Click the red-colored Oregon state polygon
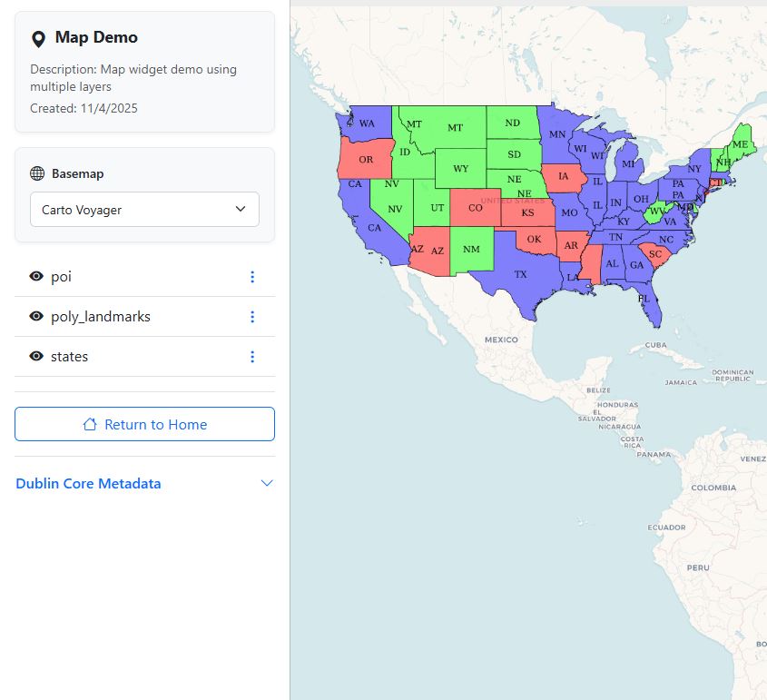The width and height of the screenshot is (767, 700). (363, 160)
